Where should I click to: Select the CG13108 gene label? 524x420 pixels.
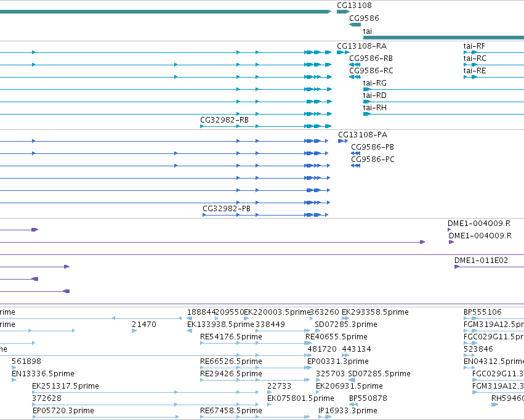[x=354, y=6]
